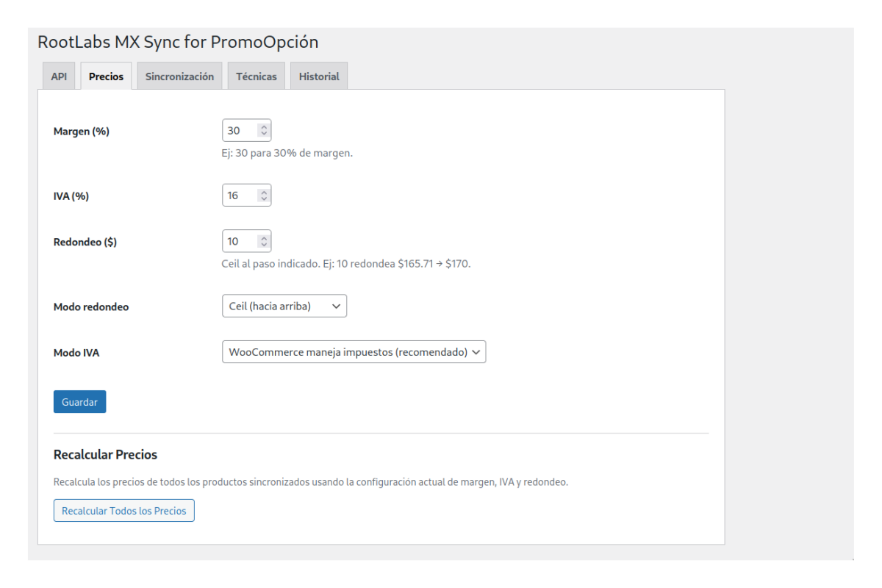The height and width of the screenshot is (588, 882).
Task: Click the Guardar button
Action: point(79,401)
